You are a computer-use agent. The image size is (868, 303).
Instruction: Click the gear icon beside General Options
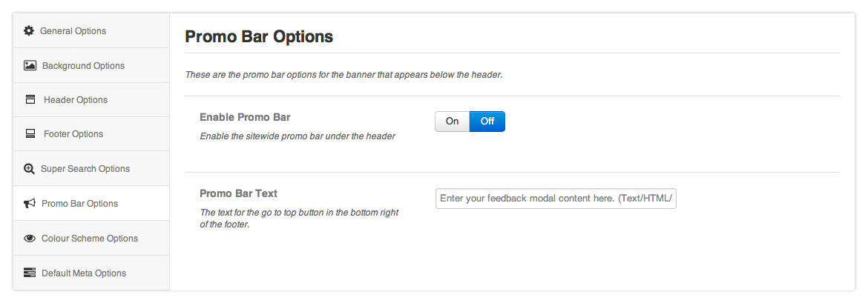[29, 30]
